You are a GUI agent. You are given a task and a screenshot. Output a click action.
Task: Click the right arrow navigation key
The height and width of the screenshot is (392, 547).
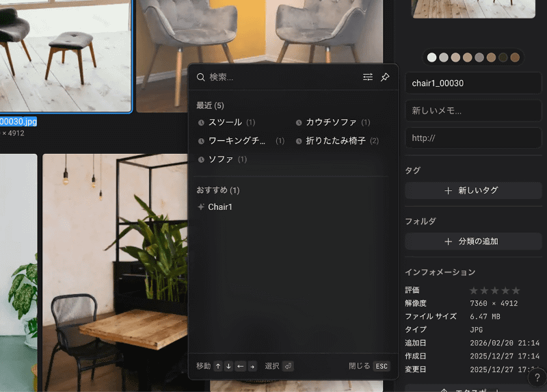252,366
